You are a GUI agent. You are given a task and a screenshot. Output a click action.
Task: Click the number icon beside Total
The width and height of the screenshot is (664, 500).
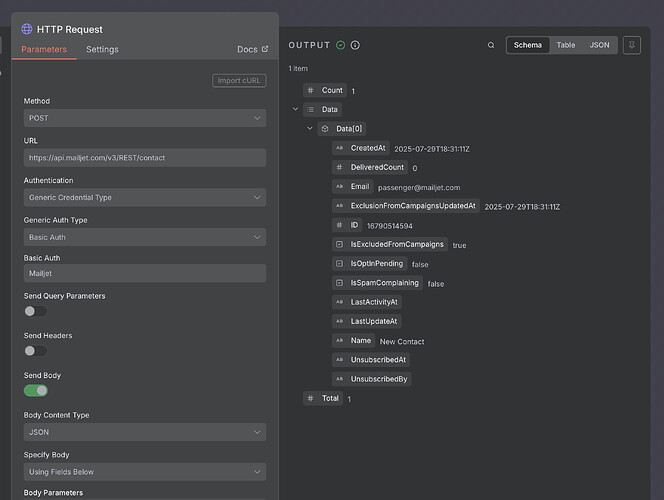click(310, 398)
